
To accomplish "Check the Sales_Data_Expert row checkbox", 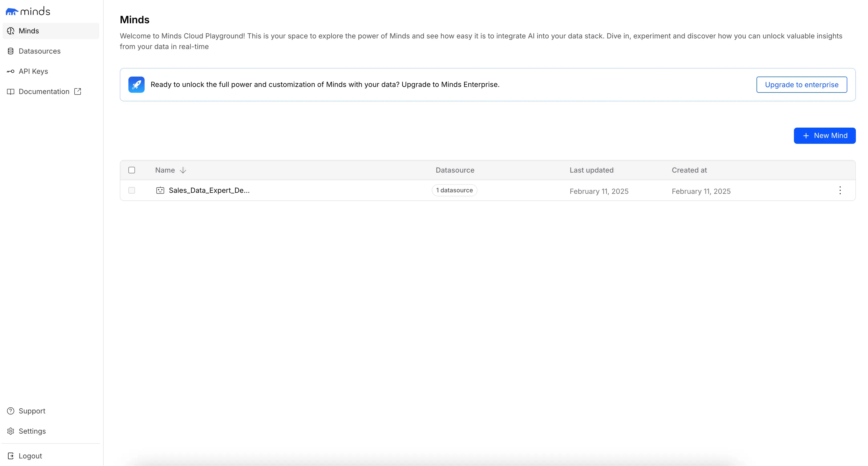I will click(x=132, y=190).
